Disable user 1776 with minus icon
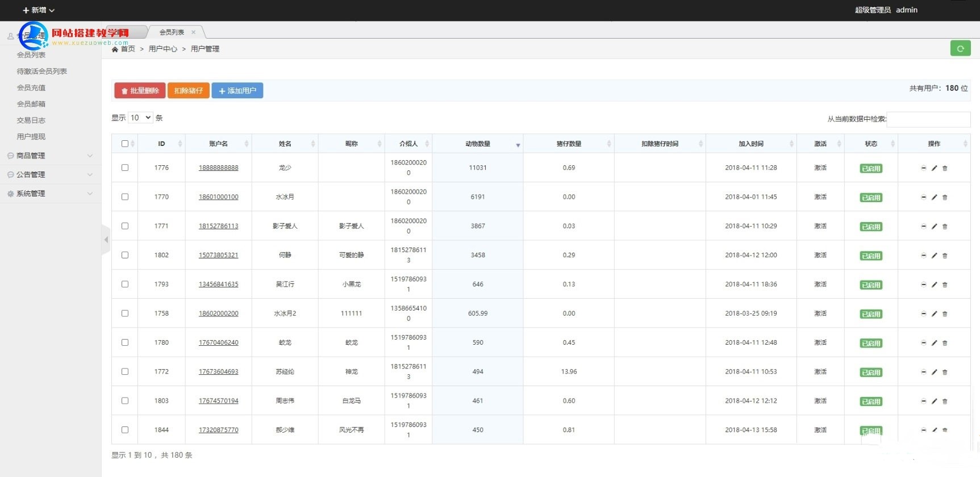This screenshot has width=980, height=477. tap(923, 168)
